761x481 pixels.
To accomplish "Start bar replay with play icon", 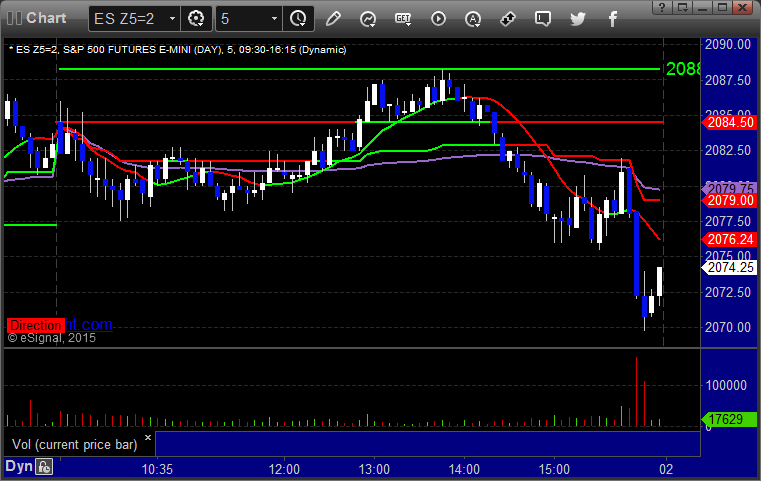I will (x=438, y=19).
